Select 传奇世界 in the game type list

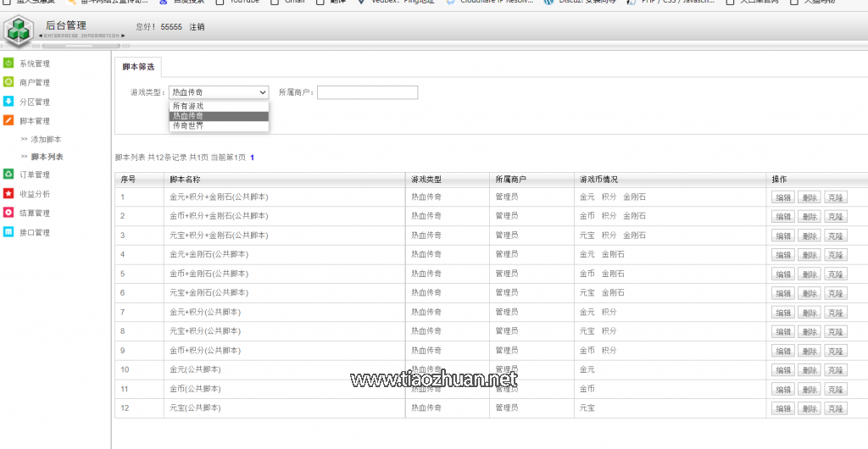coord(188,125)
